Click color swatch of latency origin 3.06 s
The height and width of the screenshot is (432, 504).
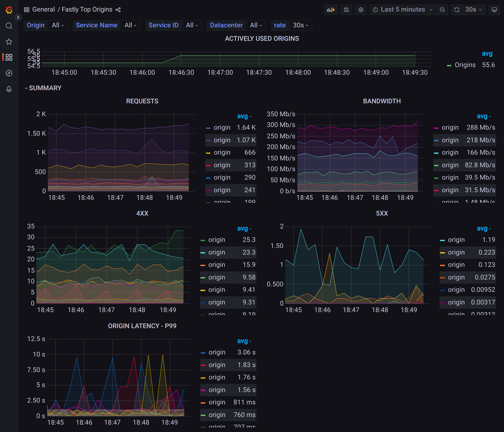coord(203,353)
